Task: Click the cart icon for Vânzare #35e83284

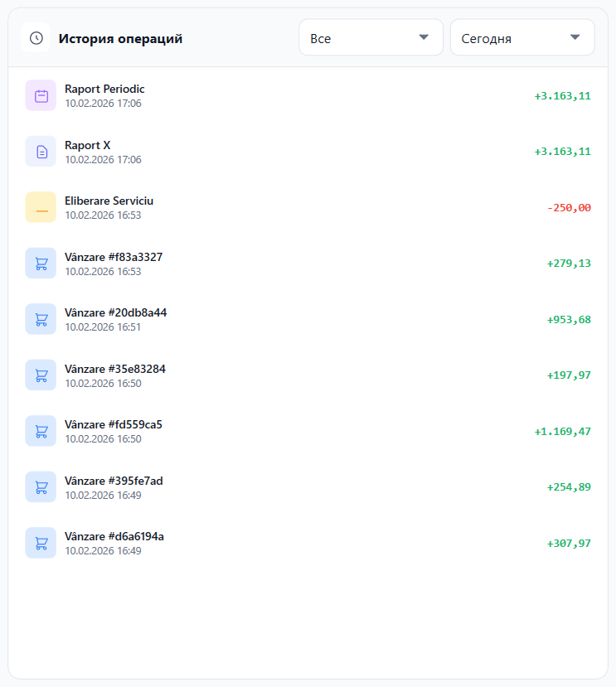Action: pyautogui.click(x=41, y=375)
